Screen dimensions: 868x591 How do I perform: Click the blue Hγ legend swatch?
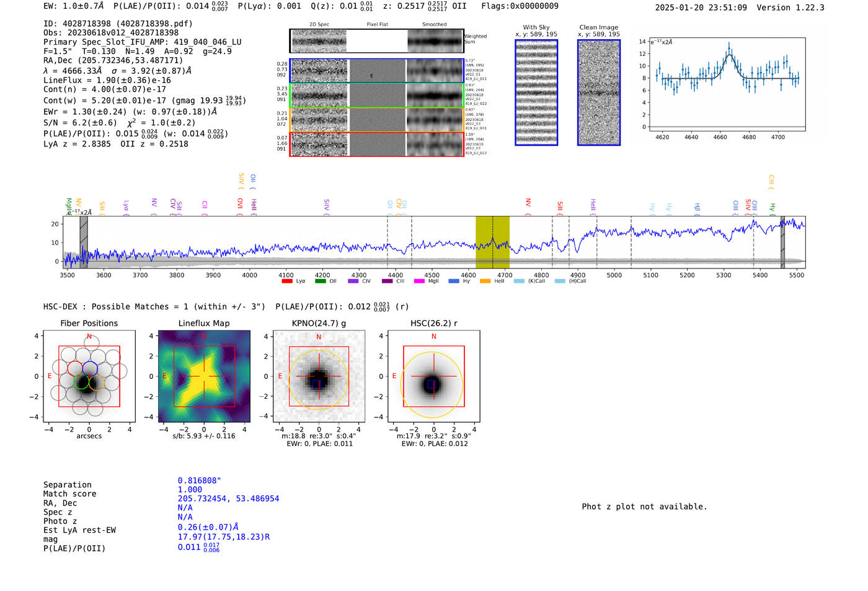454,281
